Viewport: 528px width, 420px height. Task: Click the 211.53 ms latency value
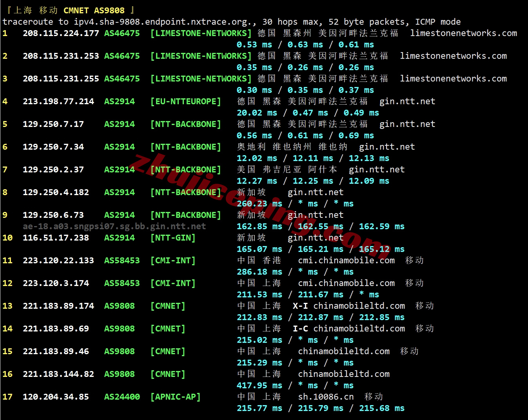tap(259, 295)
